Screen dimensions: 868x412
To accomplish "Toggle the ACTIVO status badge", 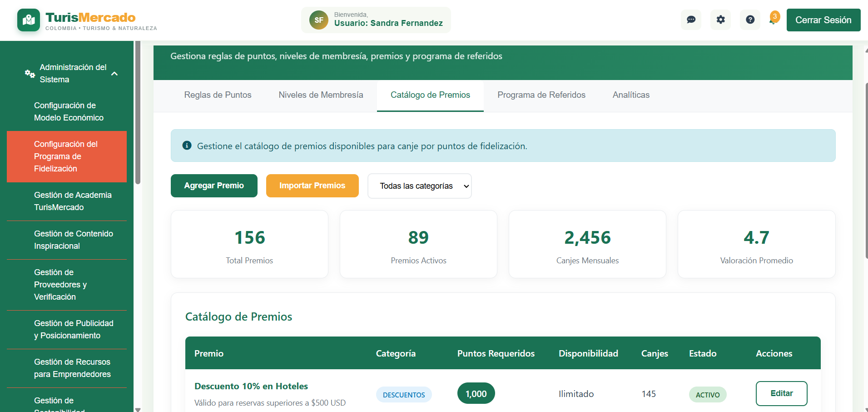I will tap(707, 394).
